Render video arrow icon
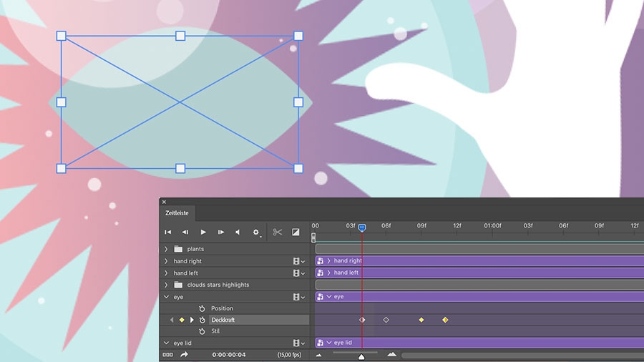This screenshot has height=362, width=644. [184, 354]
